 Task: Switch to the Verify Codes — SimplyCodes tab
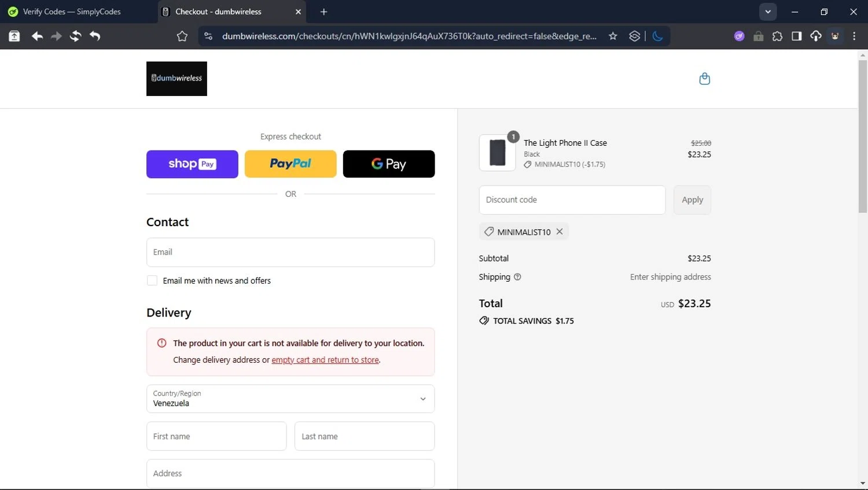tap(79, 12)
